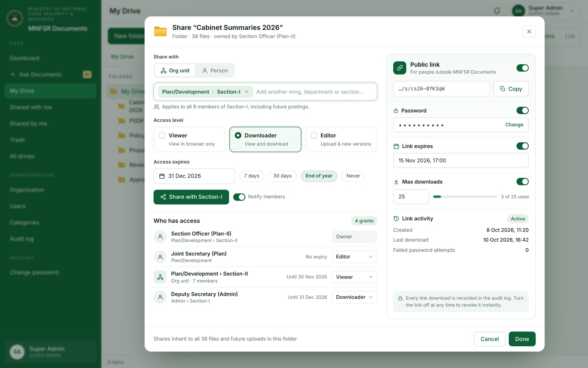588x368 pixels.
Task: Click the avatar icon for Deputy Secretary (Admin)
Action: click(x=160, y=297)
